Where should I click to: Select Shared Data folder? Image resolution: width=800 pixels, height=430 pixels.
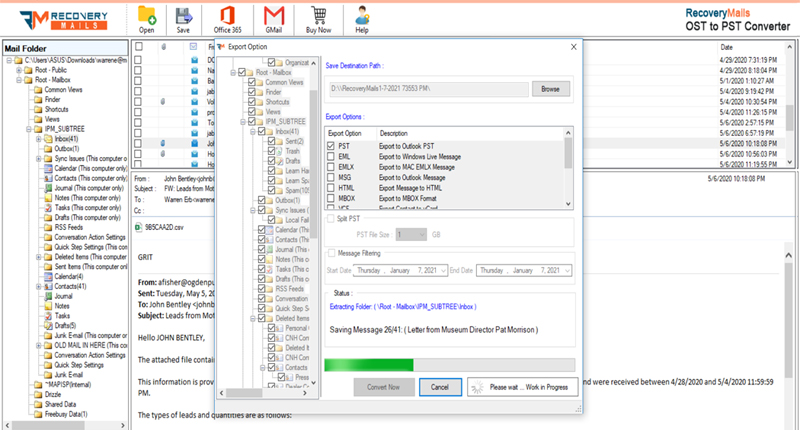60,404
